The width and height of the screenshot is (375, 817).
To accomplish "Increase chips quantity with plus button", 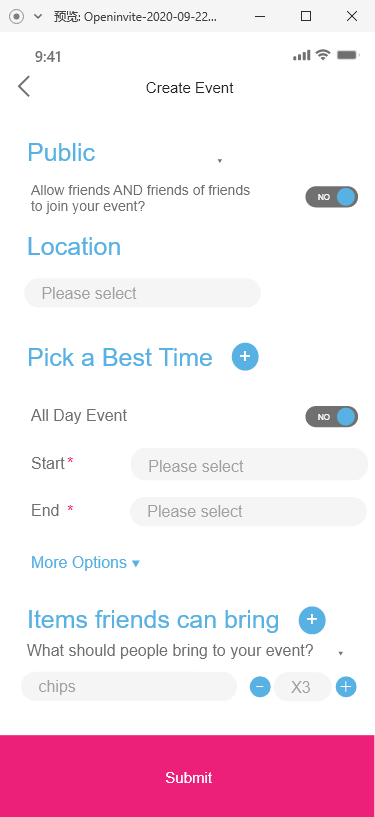I will pos(346,687).
